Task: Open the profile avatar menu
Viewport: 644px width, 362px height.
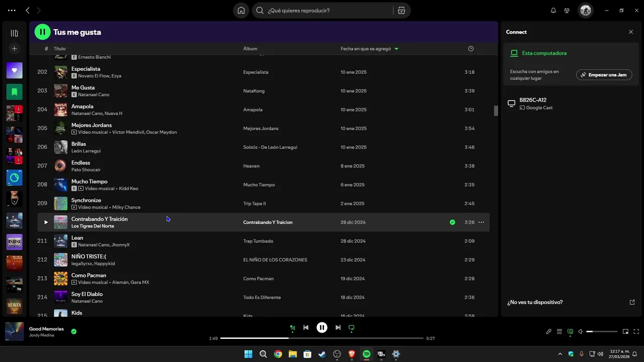Action: [585, 10]
